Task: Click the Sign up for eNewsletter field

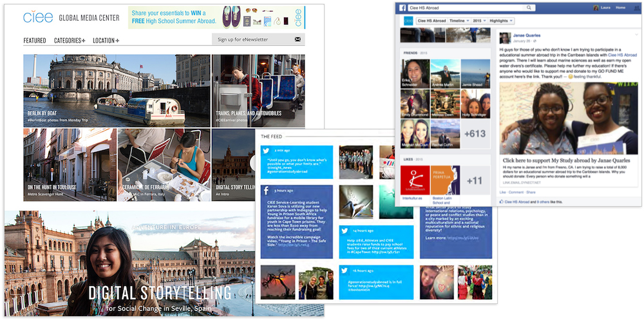Action: coord(258,39)
